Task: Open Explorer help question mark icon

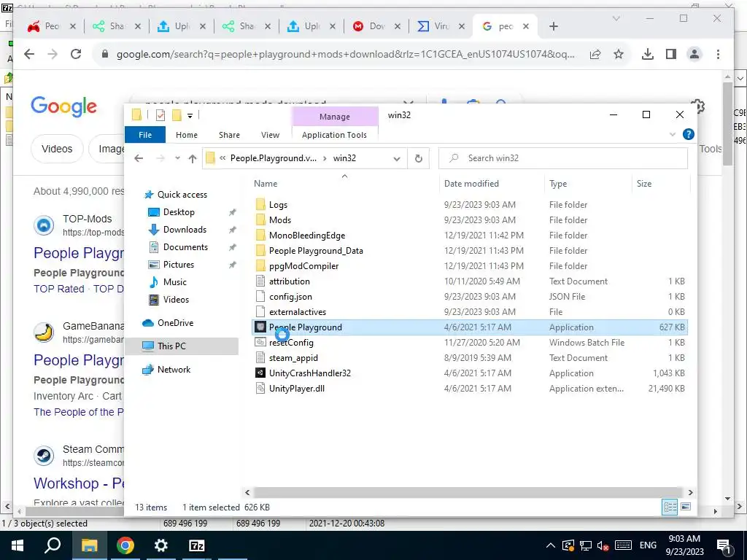Action: (x=688, y=134)
